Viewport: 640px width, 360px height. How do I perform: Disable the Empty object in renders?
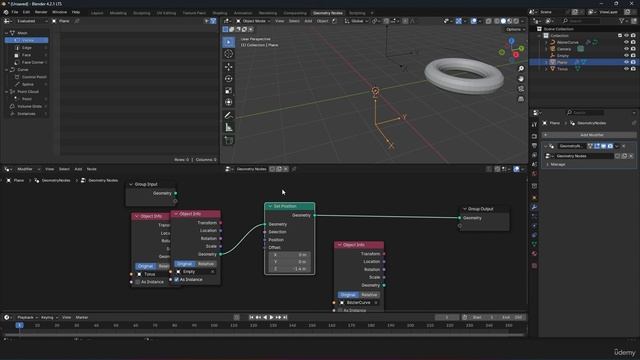[633, 56]
